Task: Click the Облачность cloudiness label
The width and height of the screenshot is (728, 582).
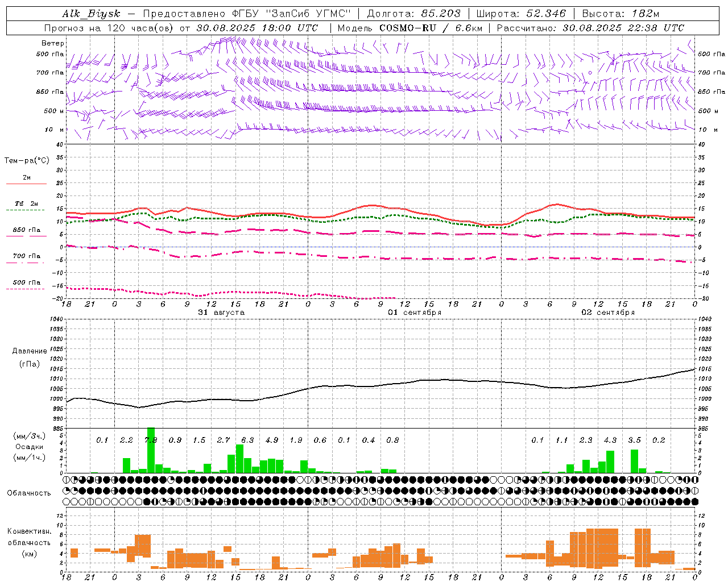Action: point(29,493)
